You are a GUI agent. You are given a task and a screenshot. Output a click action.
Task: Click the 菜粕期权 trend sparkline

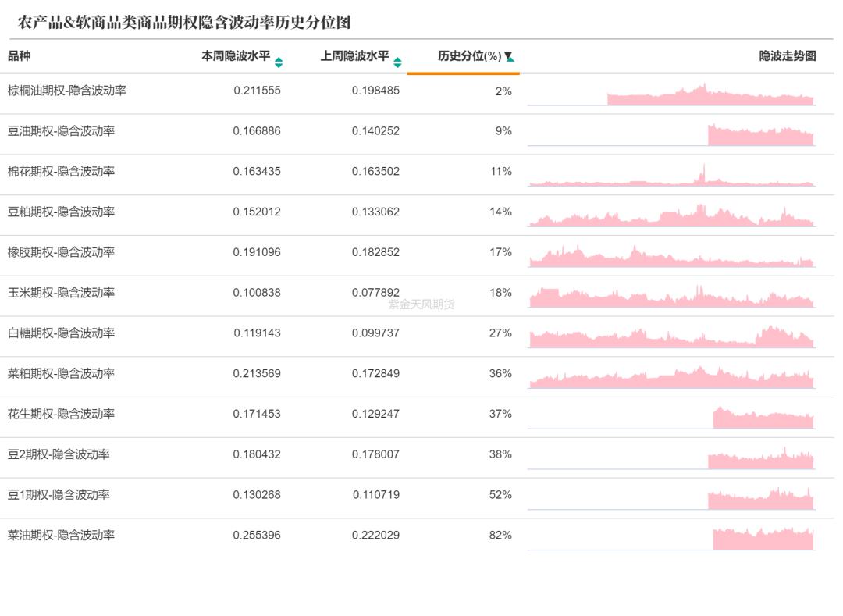(x=671, y=379)
